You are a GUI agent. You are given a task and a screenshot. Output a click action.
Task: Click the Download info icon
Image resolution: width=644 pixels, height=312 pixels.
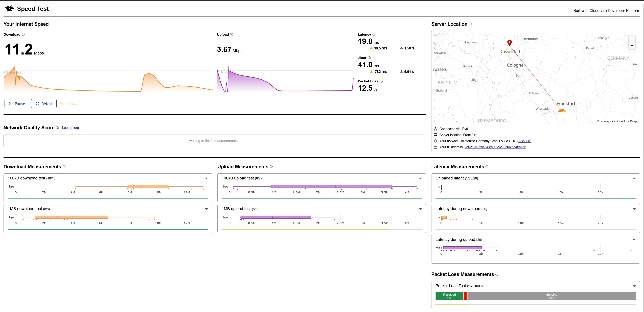point(23,34)
